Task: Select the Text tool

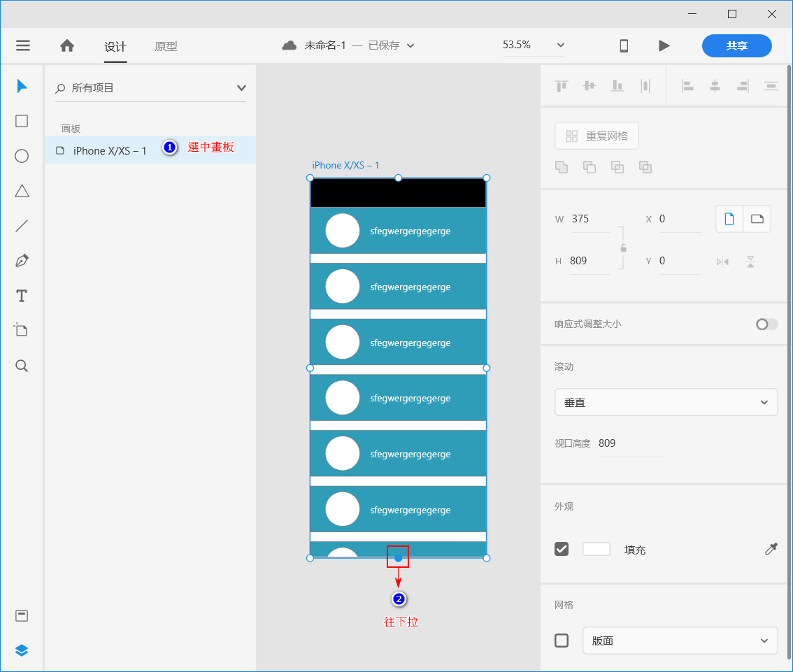Action: click(21, 295)
